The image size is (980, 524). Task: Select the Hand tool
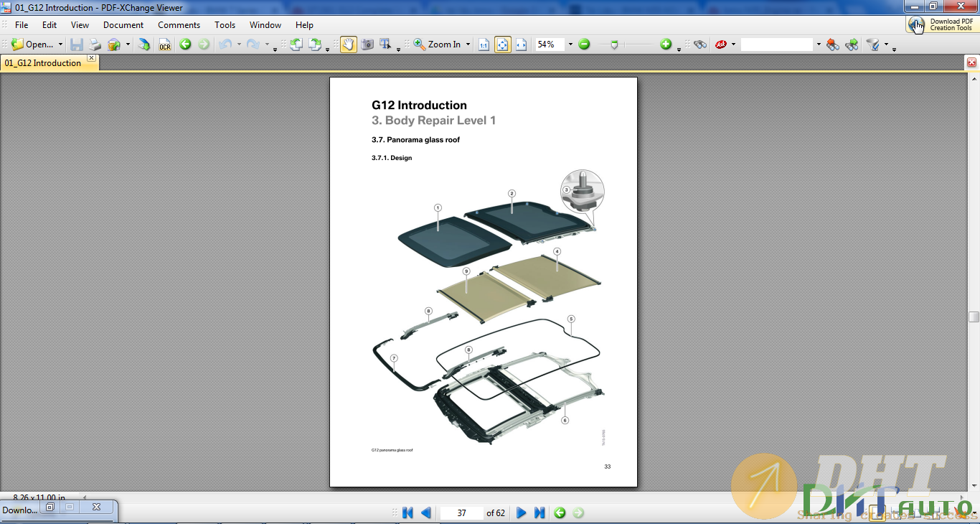349,45
